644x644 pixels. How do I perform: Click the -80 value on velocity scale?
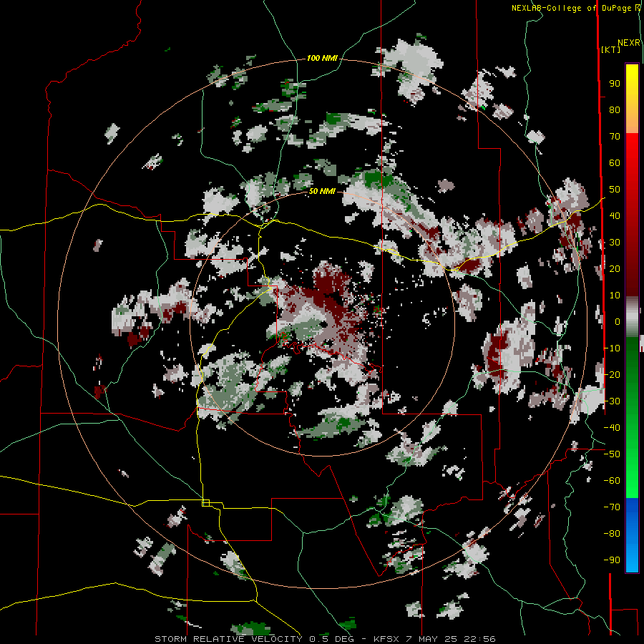(x=612, y=534)
